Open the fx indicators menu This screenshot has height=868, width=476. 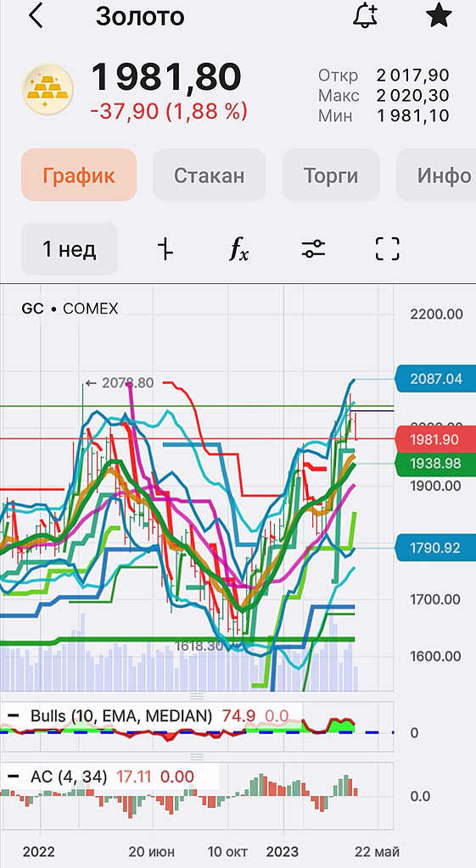(x=239, y=250)
